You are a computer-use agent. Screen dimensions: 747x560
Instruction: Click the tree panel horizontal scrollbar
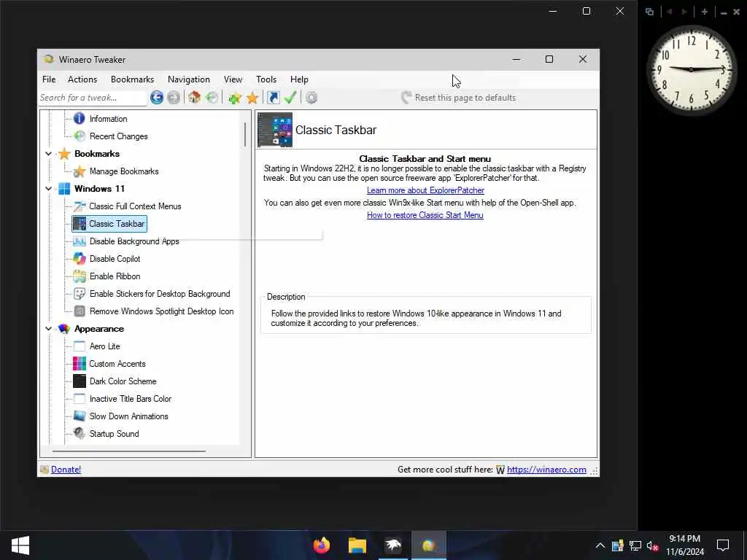point(128,451)
